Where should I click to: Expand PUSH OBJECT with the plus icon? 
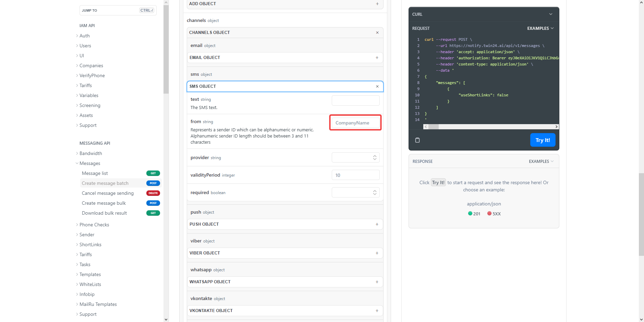(377, 224)
